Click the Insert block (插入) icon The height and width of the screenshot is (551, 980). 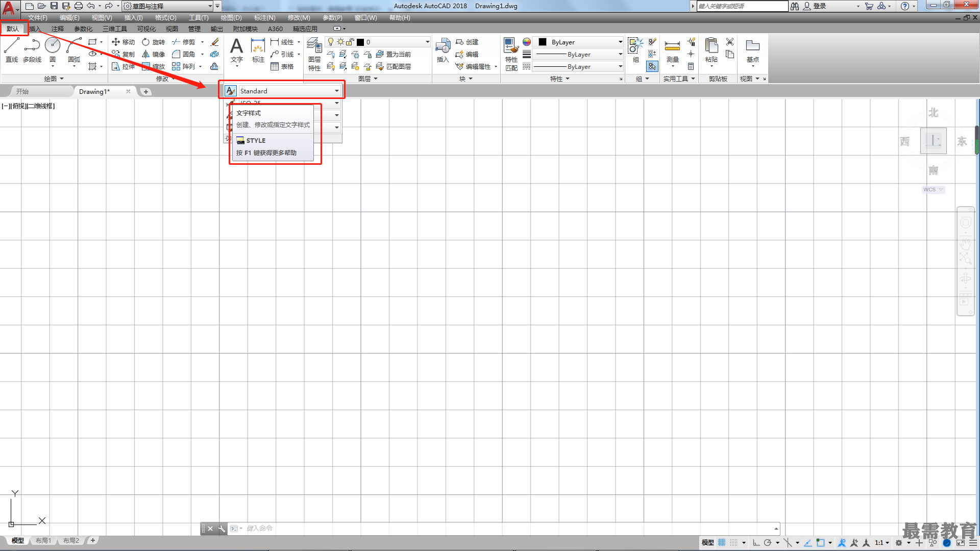(x=443, y=50)
